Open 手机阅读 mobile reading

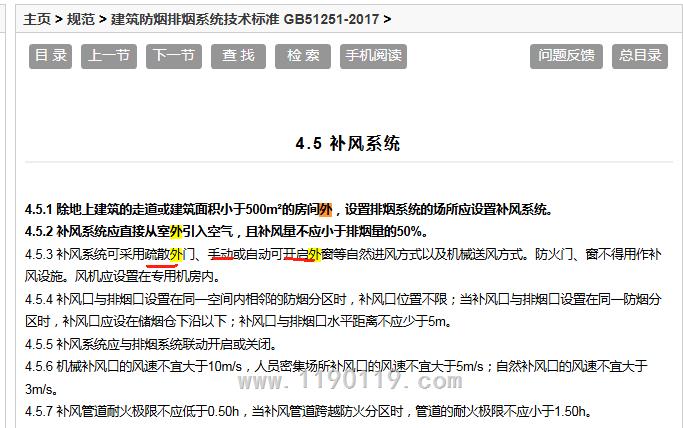373,56
